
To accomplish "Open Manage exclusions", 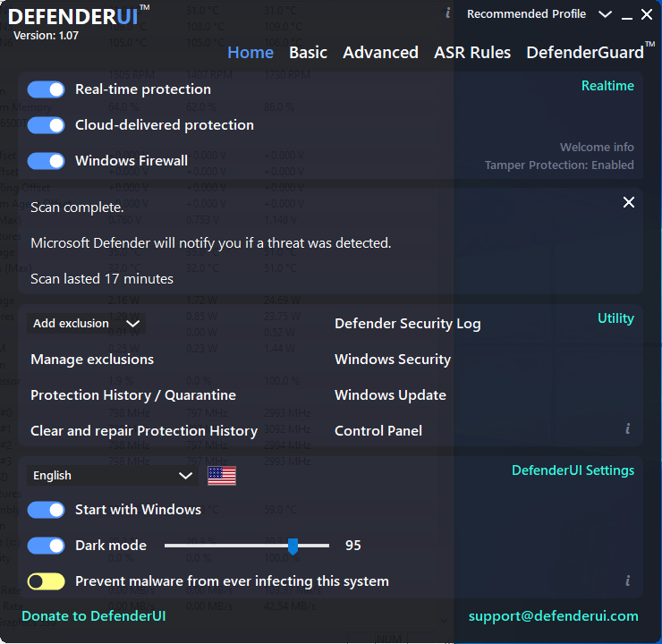I will (x=92, y=360).
